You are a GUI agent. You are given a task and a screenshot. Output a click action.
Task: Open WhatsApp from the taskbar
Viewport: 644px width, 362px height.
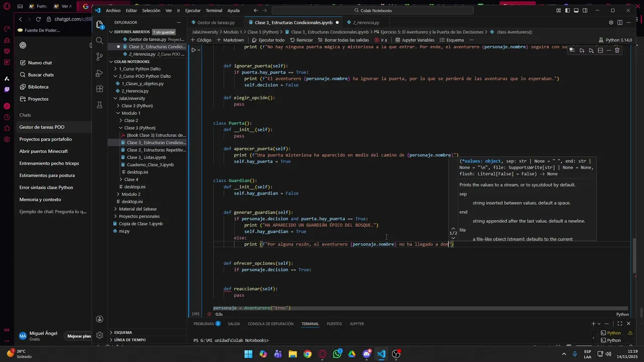[x=337, y=354]
